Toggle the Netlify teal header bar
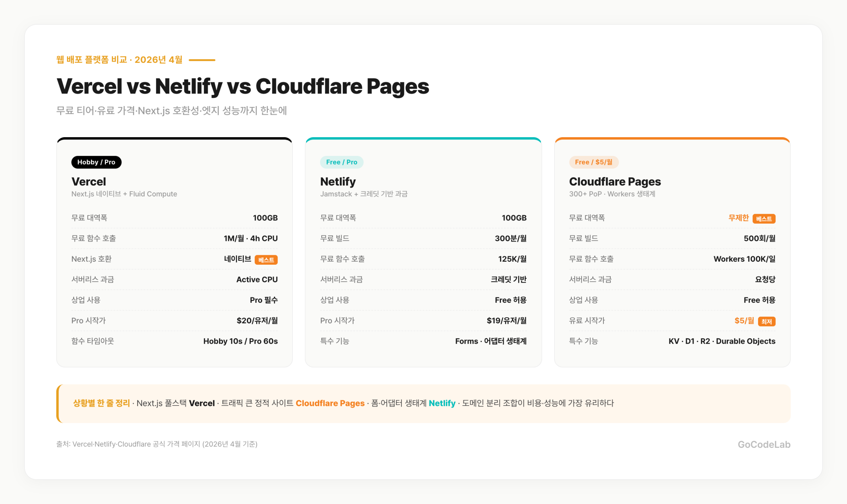Viewport: 847px width, 504px height. 423,139
